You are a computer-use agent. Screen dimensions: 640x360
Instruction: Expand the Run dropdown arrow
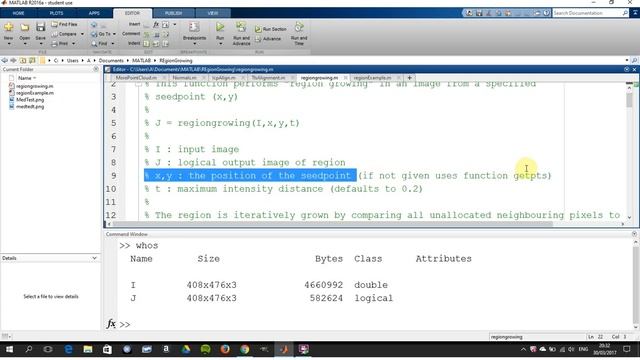pos(220,44)
